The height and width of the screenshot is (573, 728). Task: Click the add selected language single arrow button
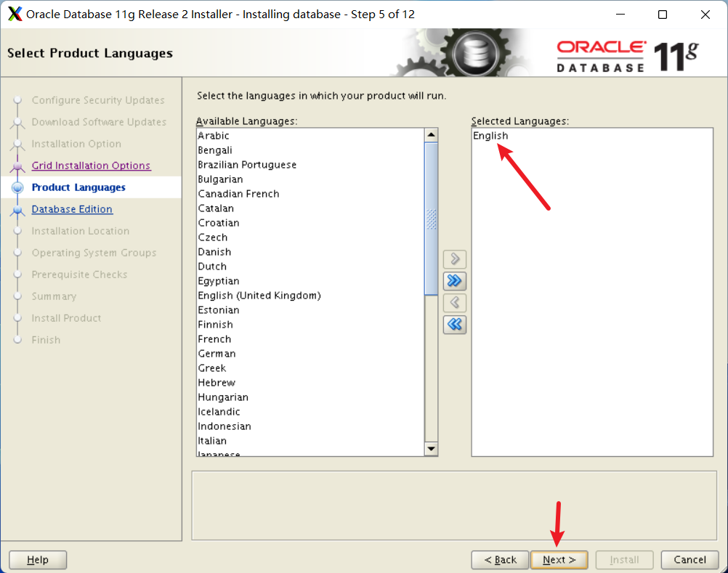(455, 259)
